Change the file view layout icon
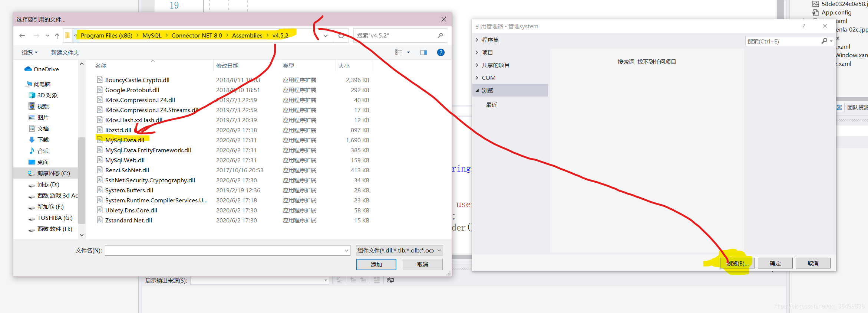Screen dimensions: 868x313 click(399, 52)
